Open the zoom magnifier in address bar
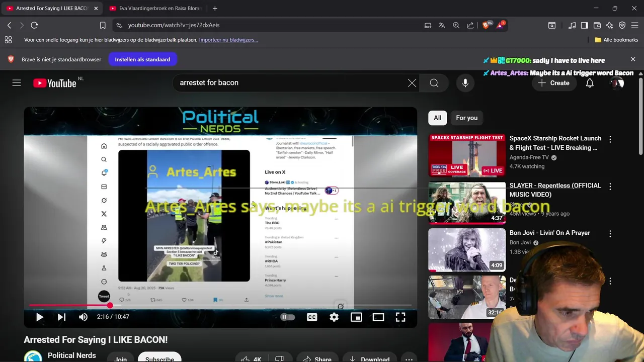This screenshot has width=644, height=362. [456, 25]
